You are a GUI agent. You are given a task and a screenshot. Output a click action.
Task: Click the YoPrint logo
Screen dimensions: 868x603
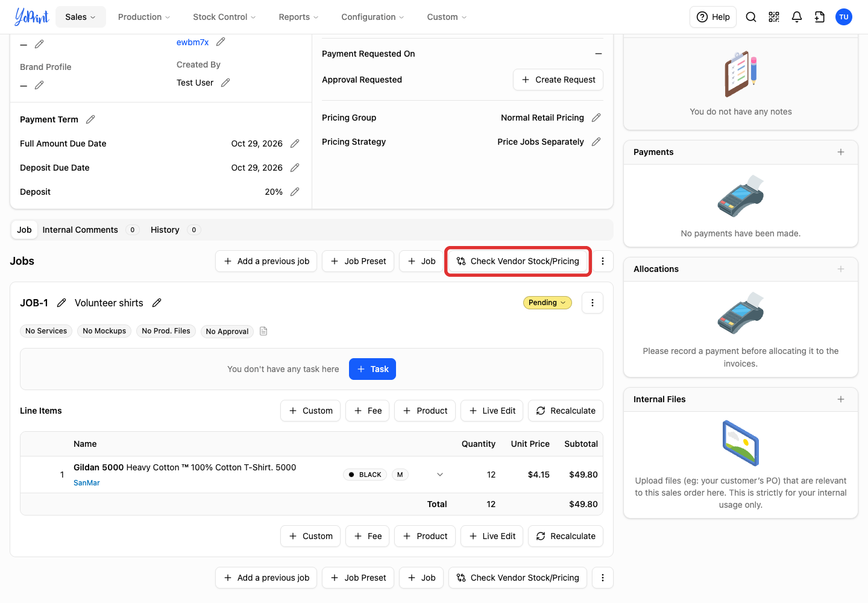[31, 17]
